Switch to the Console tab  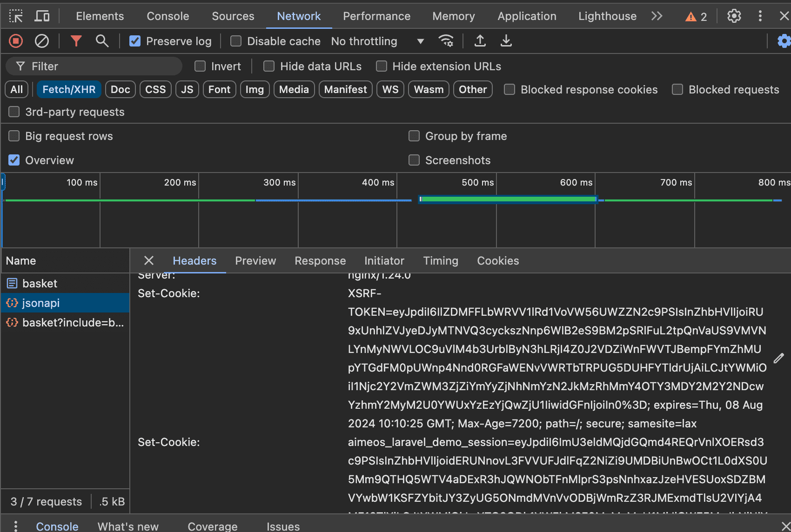coord(168,16)
